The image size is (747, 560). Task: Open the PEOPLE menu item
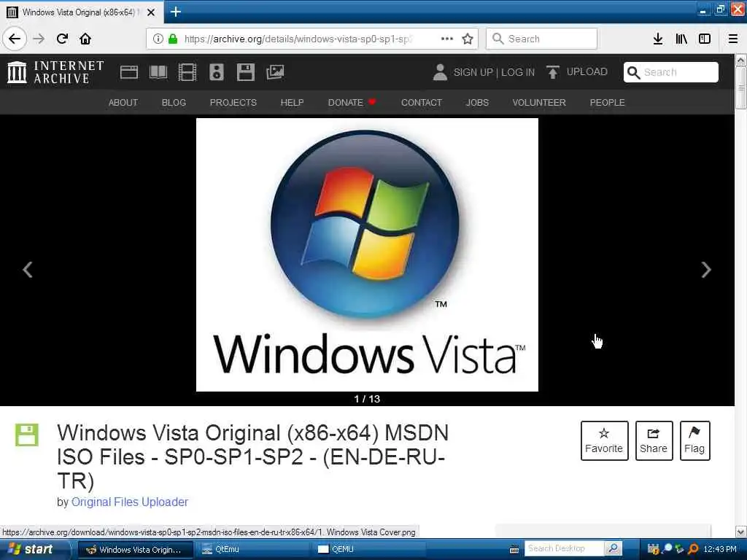pos(608,102)
